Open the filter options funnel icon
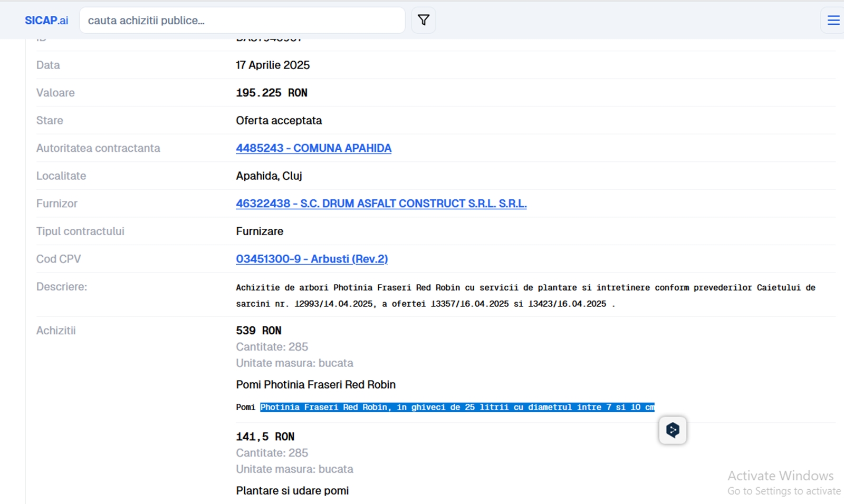844x504 pixels. [423, 21]
